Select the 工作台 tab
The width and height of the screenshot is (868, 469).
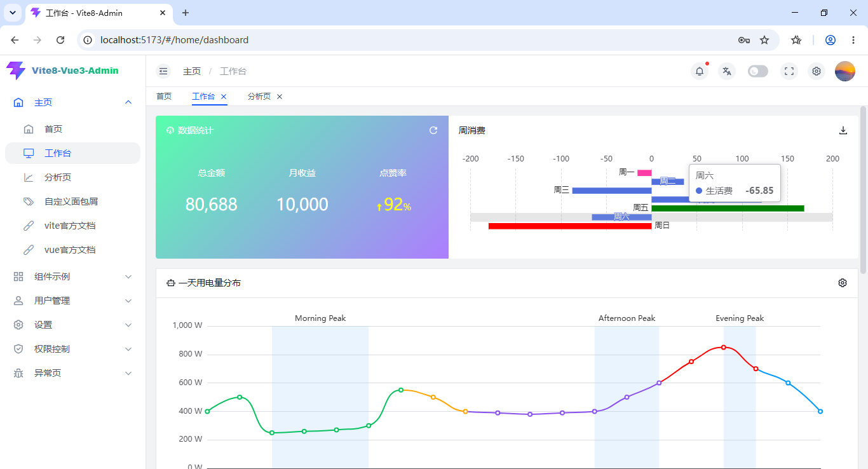[203, 97]
